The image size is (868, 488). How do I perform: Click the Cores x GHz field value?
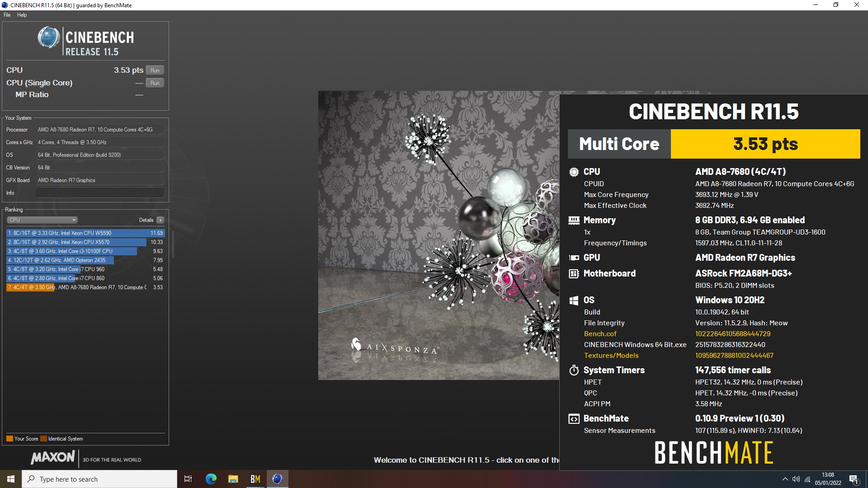point(99,142)
